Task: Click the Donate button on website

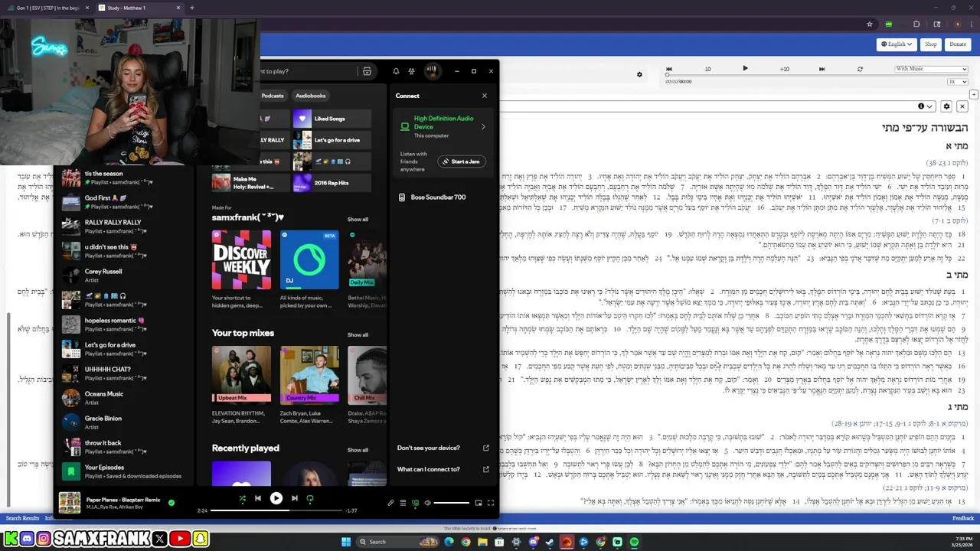Action: 958,44
